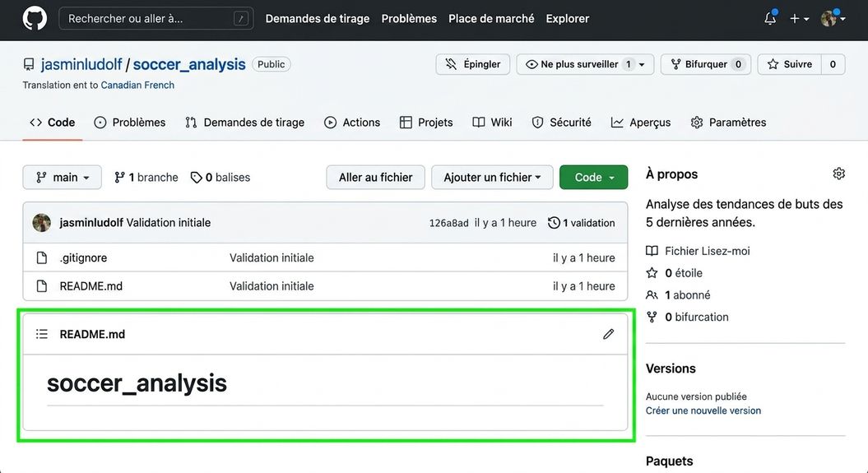This screenshot has height=473, width=868.
Task: Open commit message 'Validation initiale' in header
Action: 169,222
